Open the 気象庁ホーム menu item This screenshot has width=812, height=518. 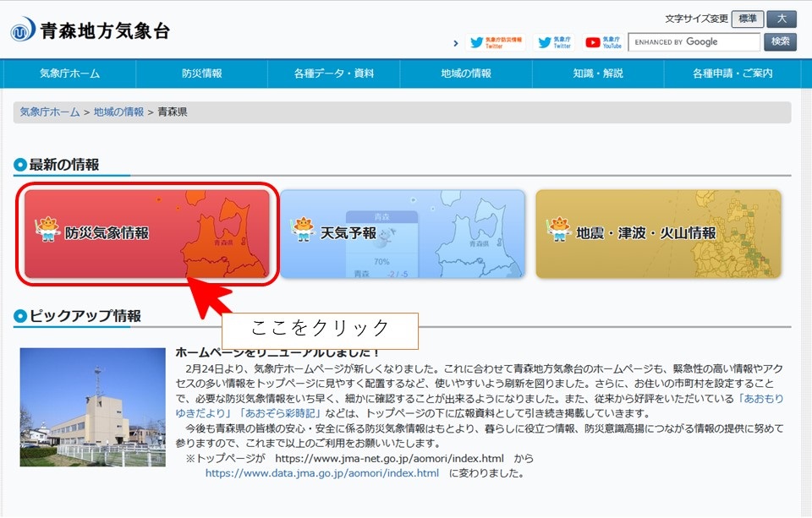coord(69,74)
